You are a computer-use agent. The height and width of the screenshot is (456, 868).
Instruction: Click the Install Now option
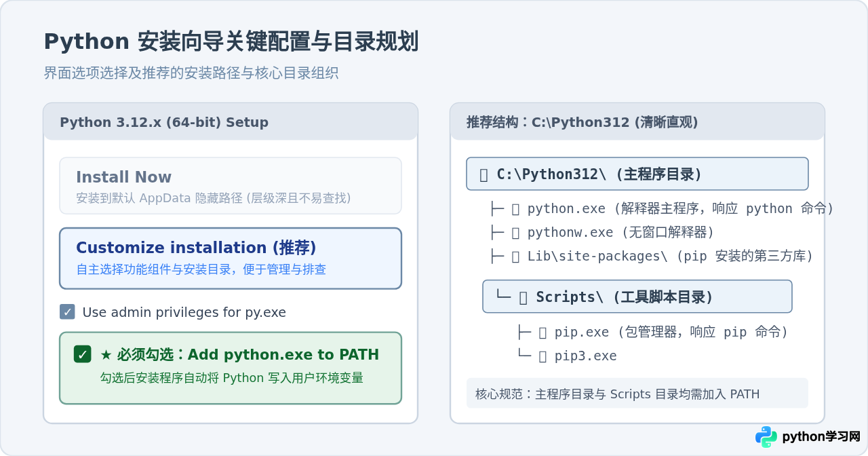(231, 186)
